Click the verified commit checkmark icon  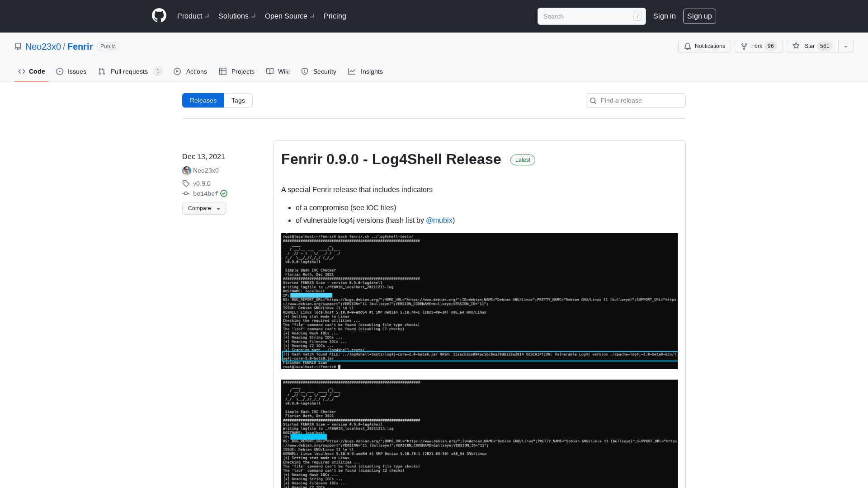(x=224, y=193)
